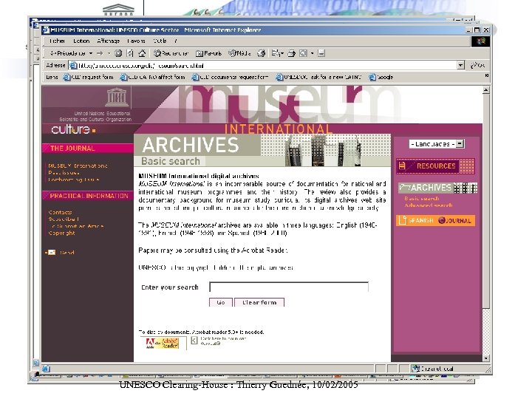The height and width of the screenshot is (399, 532).
Task: Click the browser Forward arrow
Action: (x=100, y=53)
